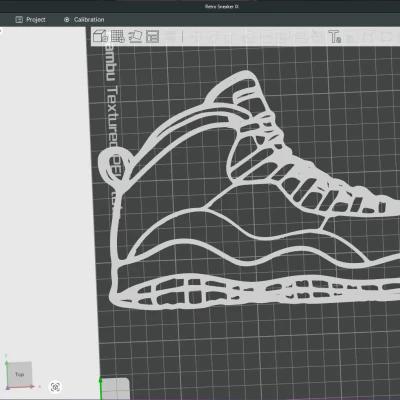Click the Add model cube icon

pyautogui.click(x=100, y=36)
